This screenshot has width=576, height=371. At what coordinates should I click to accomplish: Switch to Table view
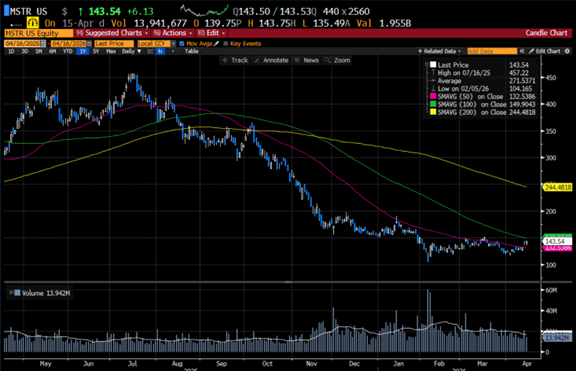click(191, 51)
